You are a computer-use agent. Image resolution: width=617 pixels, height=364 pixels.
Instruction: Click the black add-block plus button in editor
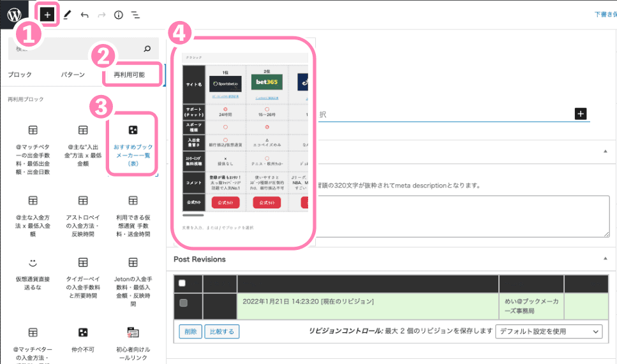581,113
